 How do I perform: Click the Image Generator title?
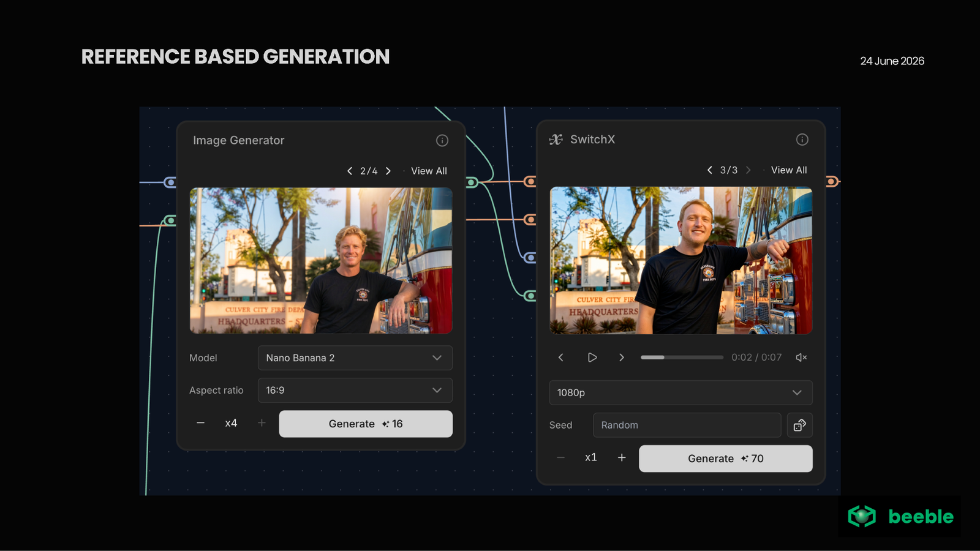[x=239, y=140]
